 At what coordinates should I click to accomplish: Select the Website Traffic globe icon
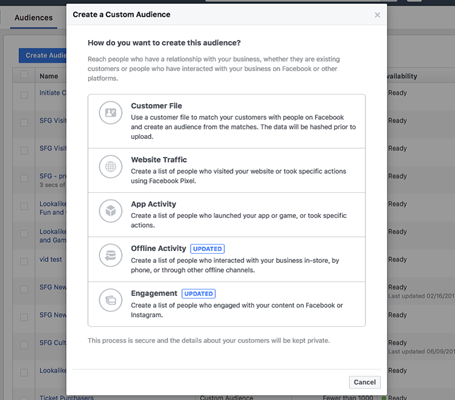[x=111, y=166]
